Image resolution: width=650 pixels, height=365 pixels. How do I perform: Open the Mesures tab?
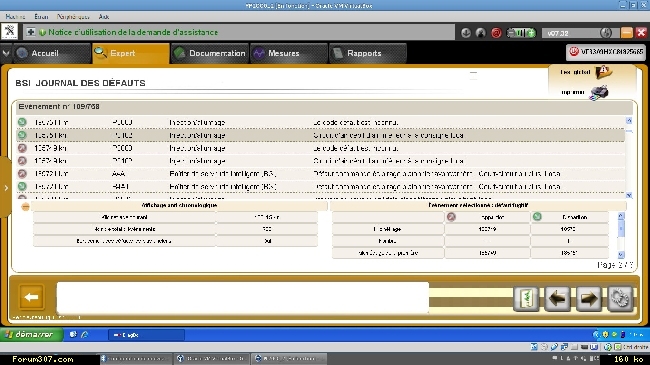289,53
